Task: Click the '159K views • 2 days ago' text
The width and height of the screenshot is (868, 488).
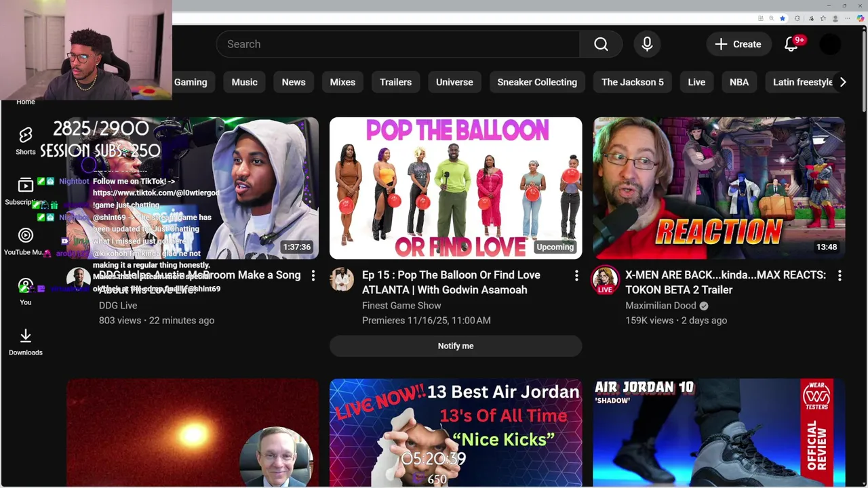Action: 676,320
